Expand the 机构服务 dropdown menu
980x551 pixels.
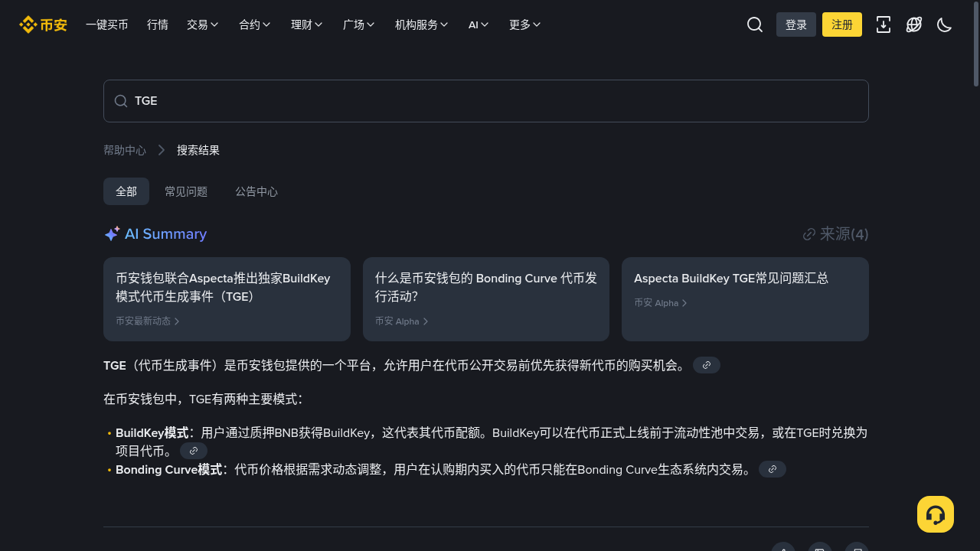click(422, 24)
